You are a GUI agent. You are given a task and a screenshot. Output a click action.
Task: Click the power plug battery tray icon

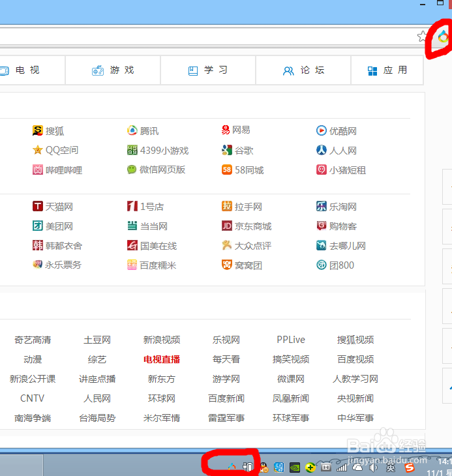coord(248,467)
